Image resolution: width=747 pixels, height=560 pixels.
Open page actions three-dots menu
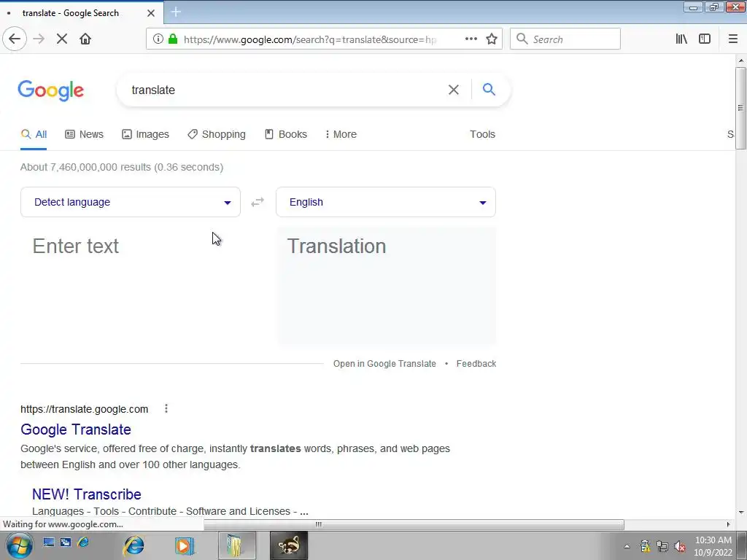(471, 39)
